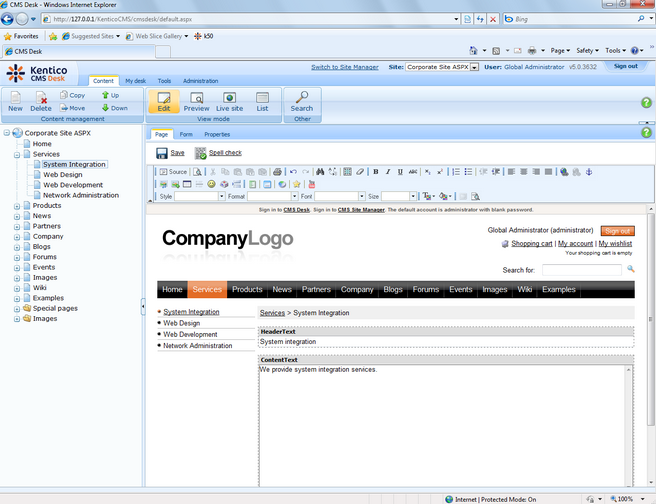Click the New document icon
The image size is (656, 504).
coord(15,100)
